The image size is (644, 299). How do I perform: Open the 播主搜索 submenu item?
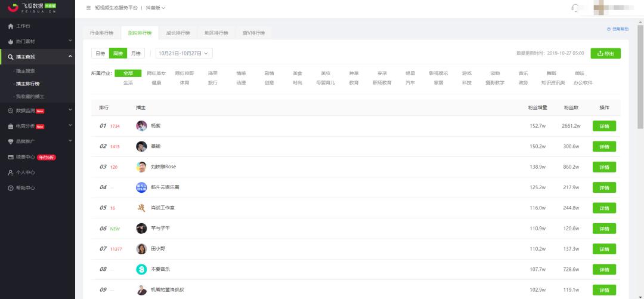[26, 71]
